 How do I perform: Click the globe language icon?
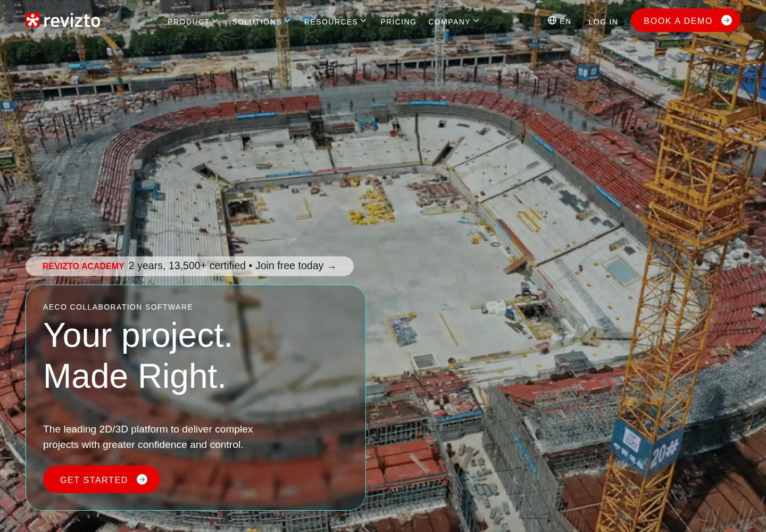pyautogui.click(x=552, y=20)
